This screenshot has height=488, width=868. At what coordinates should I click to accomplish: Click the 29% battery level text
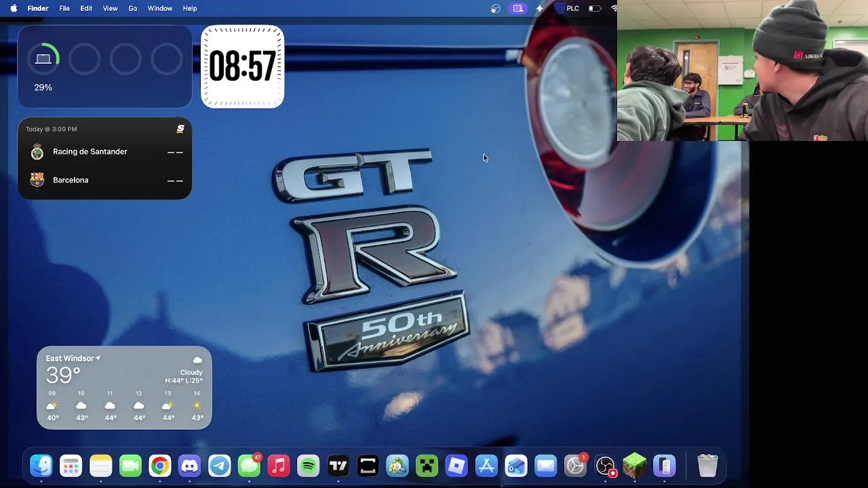(43, 87)
